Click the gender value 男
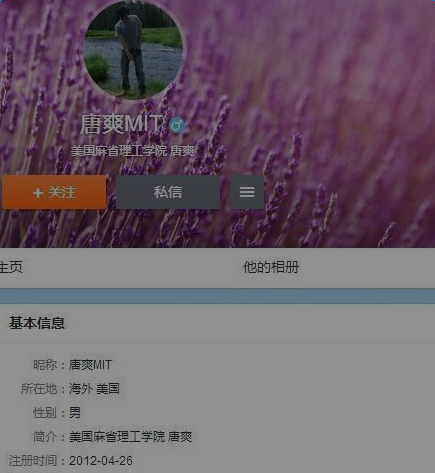 (x=75, y=413)
